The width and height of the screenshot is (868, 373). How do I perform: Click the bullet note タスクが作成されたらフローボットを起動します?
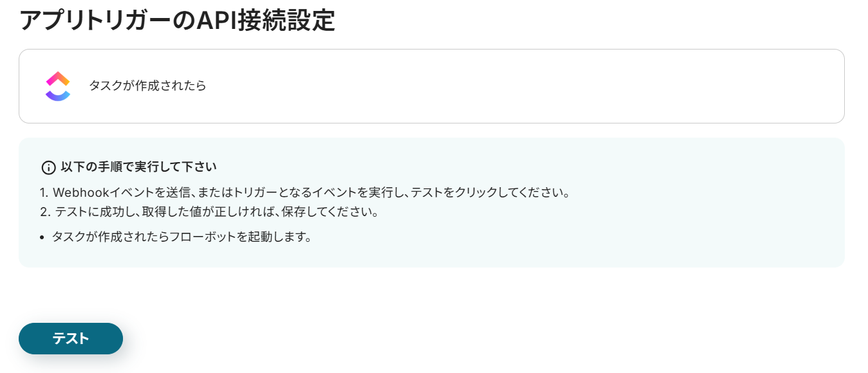click(182, 237)
